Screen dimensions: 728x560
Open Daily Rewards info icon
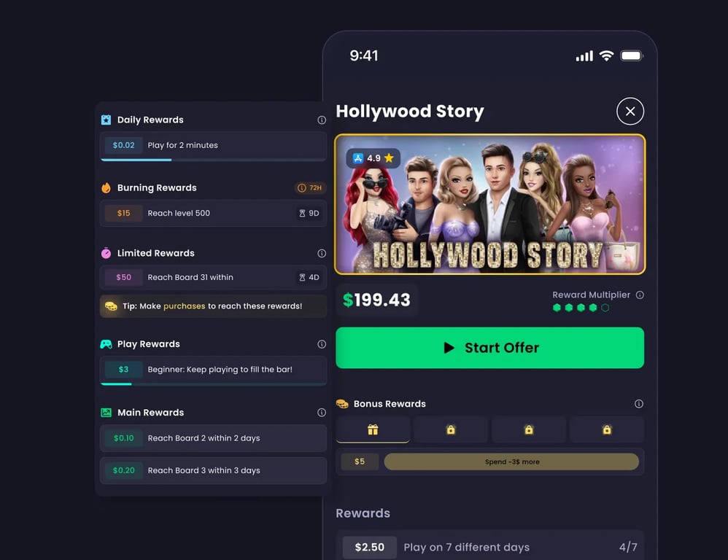point(321,120)
